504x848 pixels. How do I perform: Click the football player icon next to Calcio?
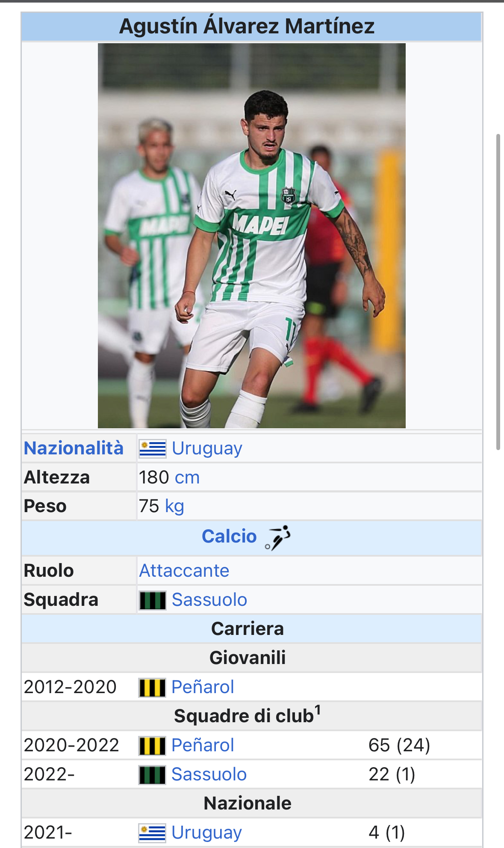tap(277, 537)
